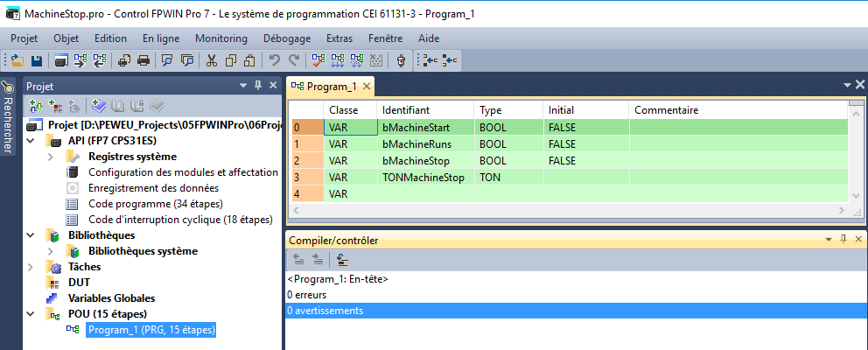Close the Program_1 editor tab
Screen dimensions: 868x350
pos(367,86)
